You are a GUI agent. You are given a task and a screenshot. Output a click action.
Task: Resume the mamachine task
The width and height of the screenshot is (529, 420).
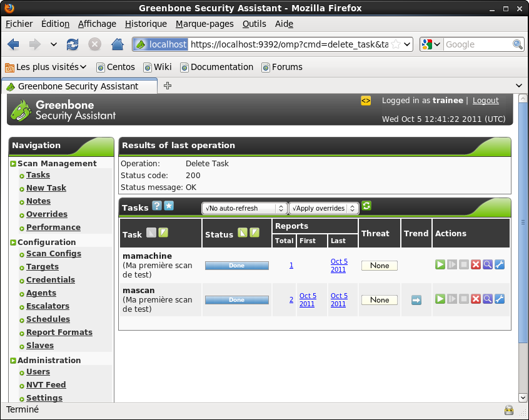click(452, 264)
